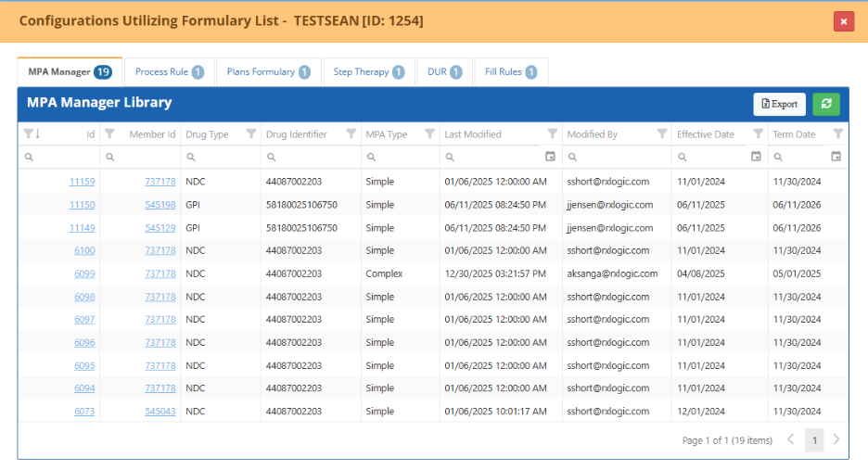Screen dimensions: 868x470
Task: Select the Fill Rules tab
Action: tap(510, 71)
